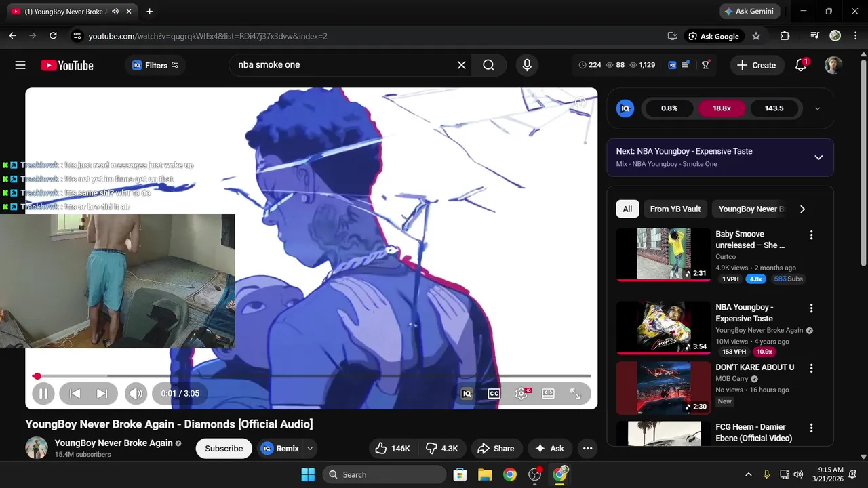Open vidIQ list menu icon in header
This screenshot has width=868, height=488.
click(x=686, y=65)
